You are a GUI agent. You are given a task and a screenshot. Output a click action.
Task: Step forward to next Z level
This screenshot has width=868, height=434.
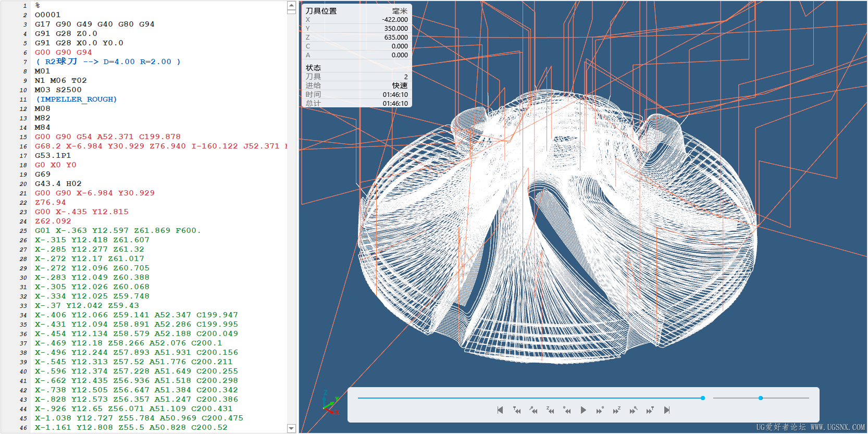(x=617, y=410)
